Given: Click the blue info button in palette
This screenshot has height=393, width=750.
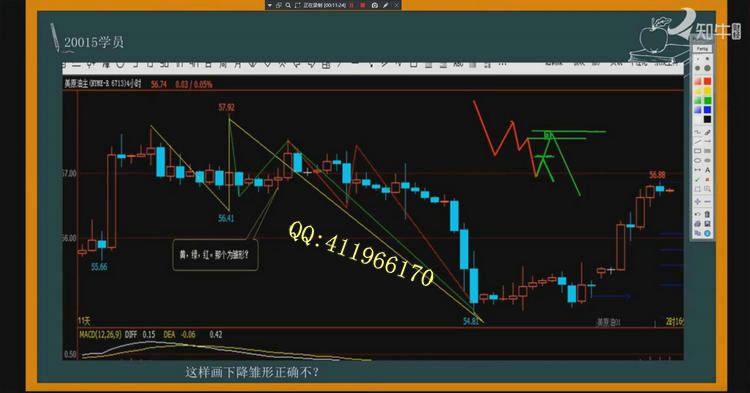Looking at the screenshot, I should 707,233.
